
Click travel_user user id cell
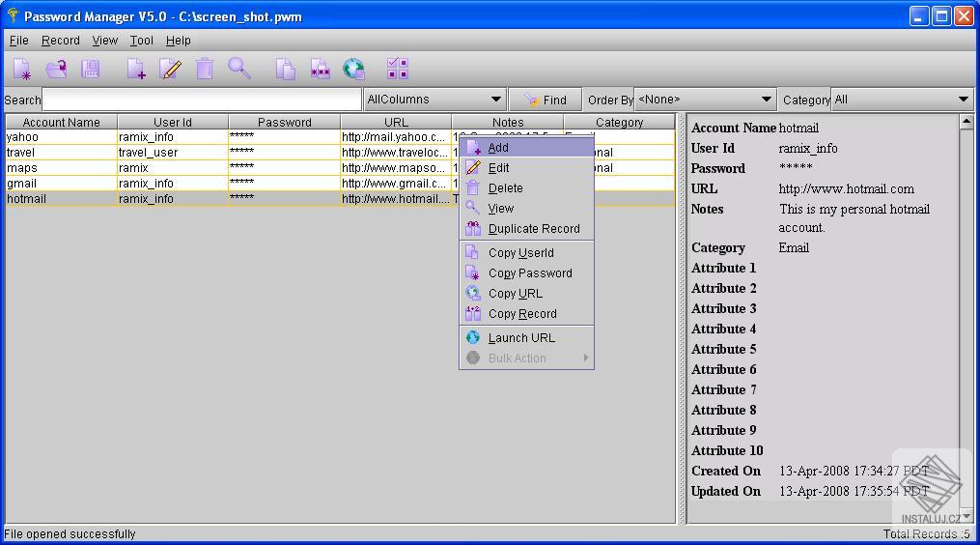(x=173, y=153)
